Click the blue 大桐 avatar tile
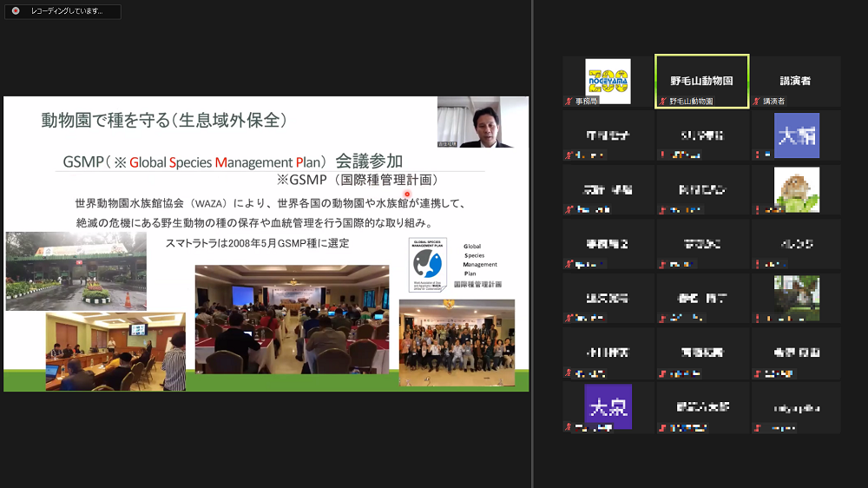The image size is (868, 488). 796,135
